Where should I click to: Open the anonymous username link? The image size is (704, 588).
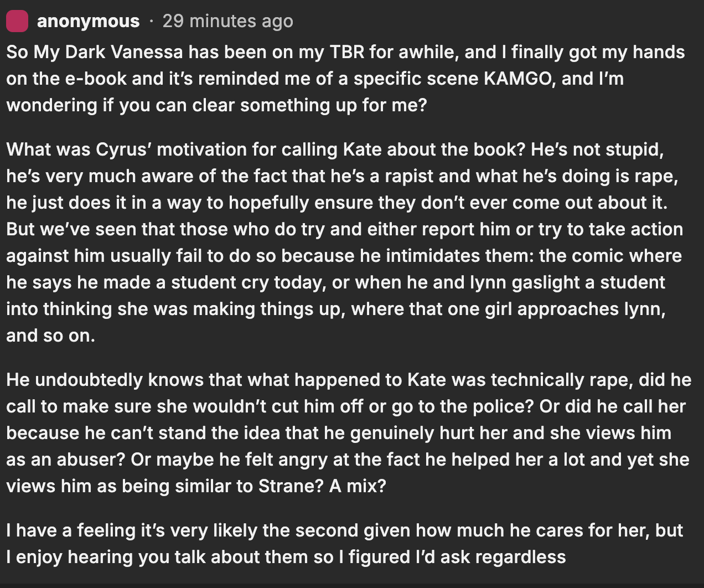88,21
